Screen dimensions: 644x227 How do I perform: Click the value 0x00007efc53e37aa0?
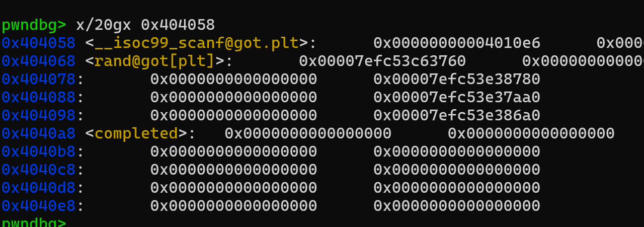[x=457, y=97]
